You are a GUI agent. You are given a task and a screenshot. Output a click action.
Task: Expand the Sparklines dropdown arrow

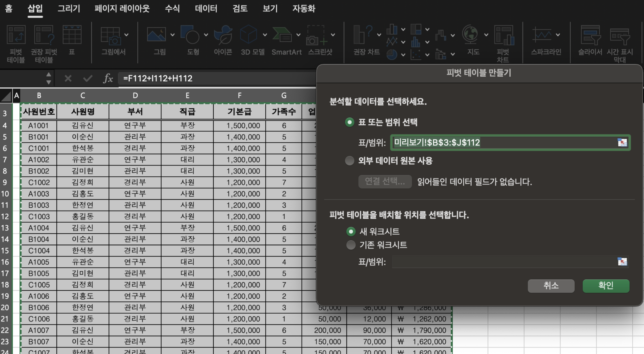click(x=558, y=35)
